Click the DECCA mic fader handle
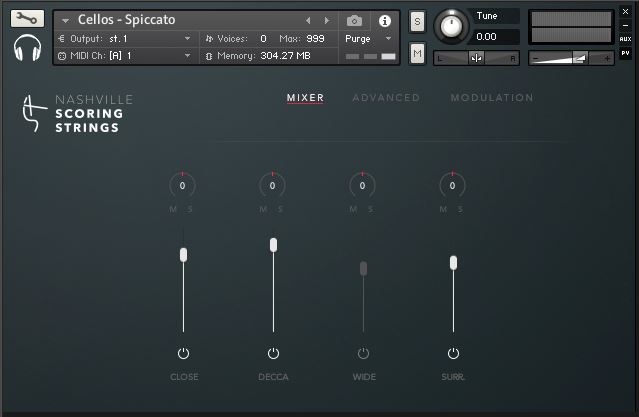This screenshot has height=417, width=639. point(273,245)
